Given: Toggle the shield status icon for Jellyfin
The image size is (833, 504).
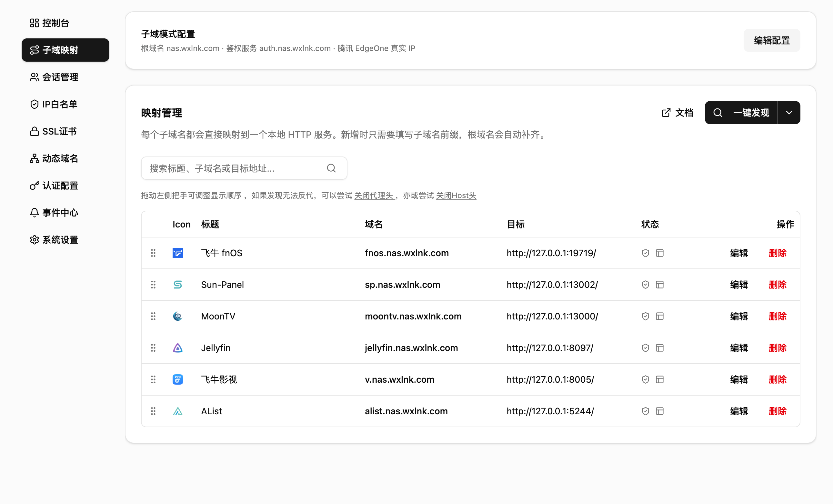Looking at the screenshot, I should point(645,348).
